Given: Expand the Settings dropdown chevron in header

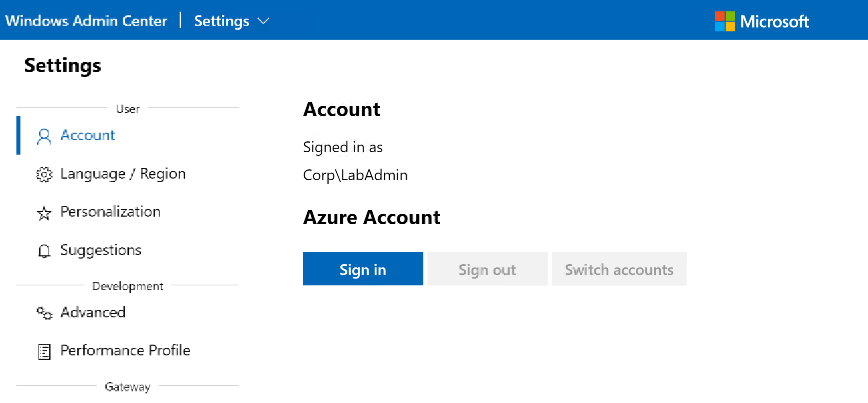Looking at the screenshot, I should 263,21.
